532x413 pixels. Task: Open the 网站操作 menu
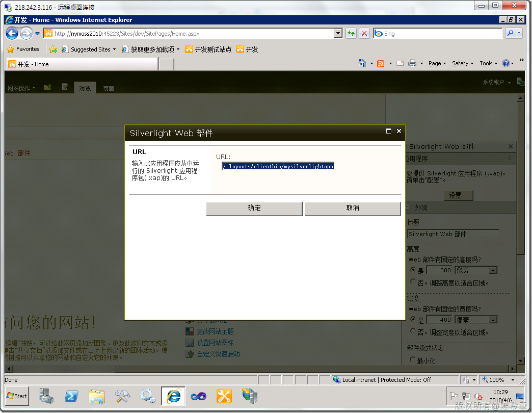[x=21, y=88]
